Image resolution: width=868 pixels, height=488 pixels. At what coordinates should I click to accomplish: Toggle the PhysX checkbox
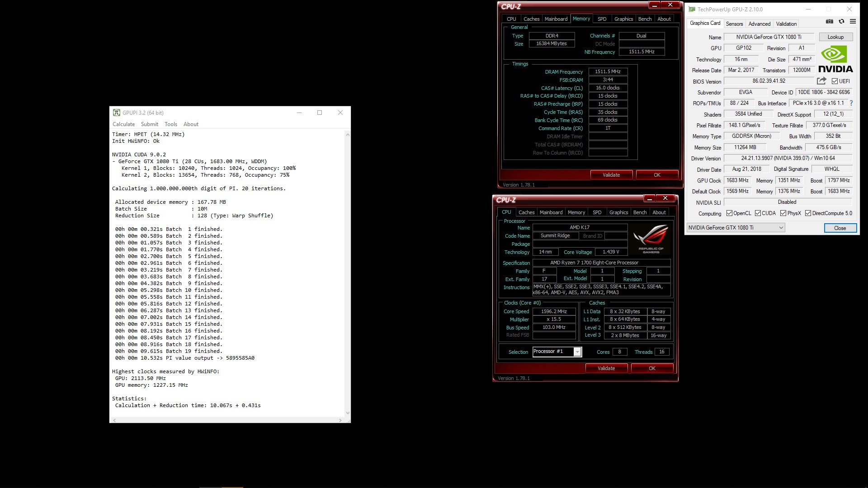tap(783, 213)
